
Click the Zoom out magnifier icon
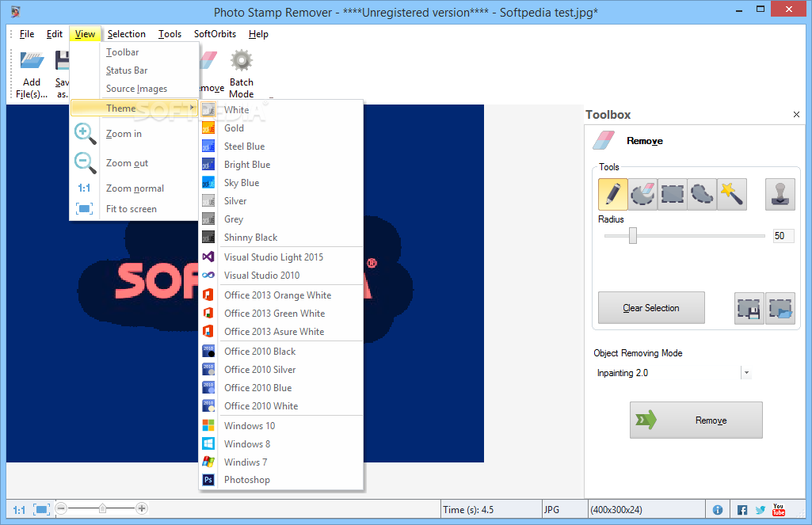[85, 162]
